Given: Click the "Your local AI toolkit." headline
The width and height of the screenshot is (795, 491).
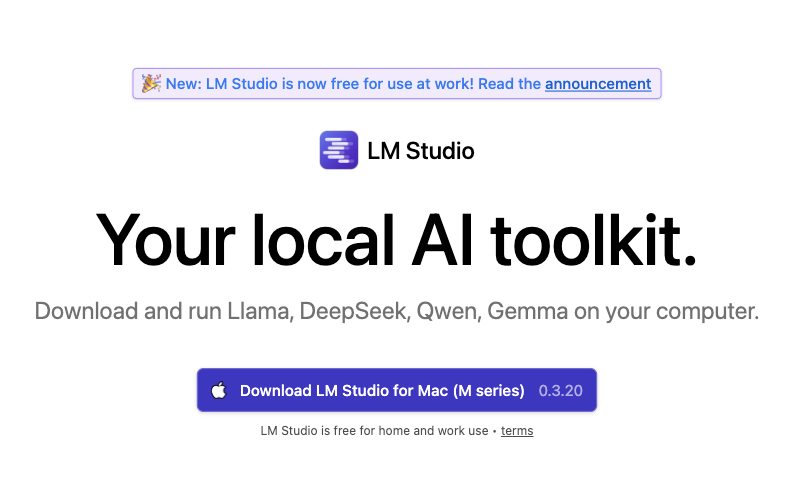Looking at the screenshot, I should (396, 240).
